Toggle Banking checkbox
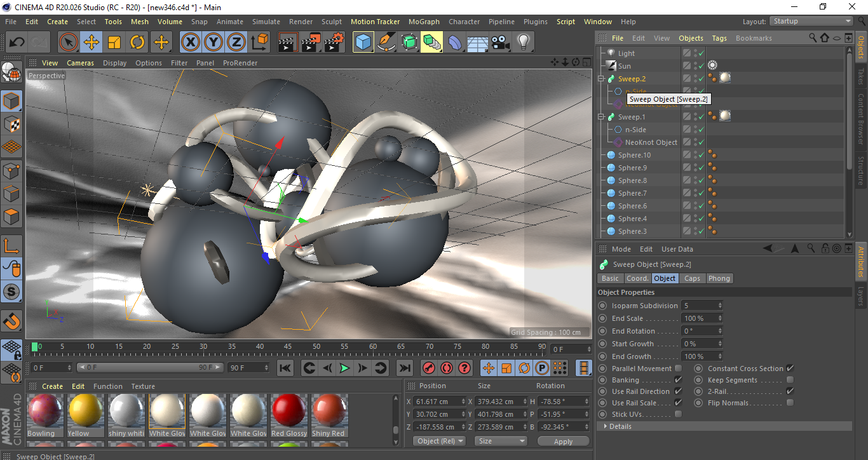 pyautogui.click(x=678, y=380)
